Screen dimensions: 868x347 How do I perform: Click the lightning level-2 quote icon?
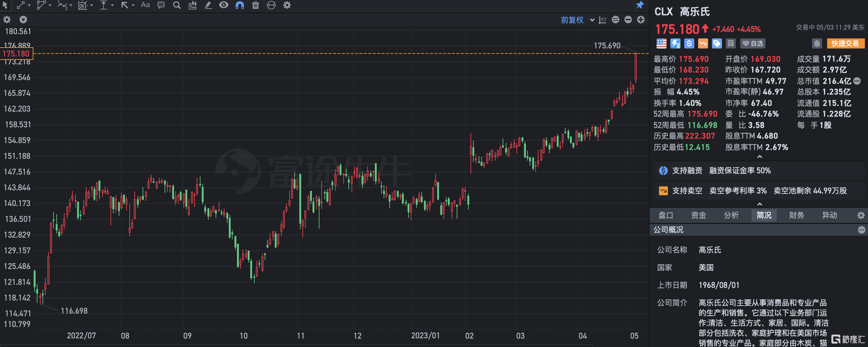[x=675, y=43]
